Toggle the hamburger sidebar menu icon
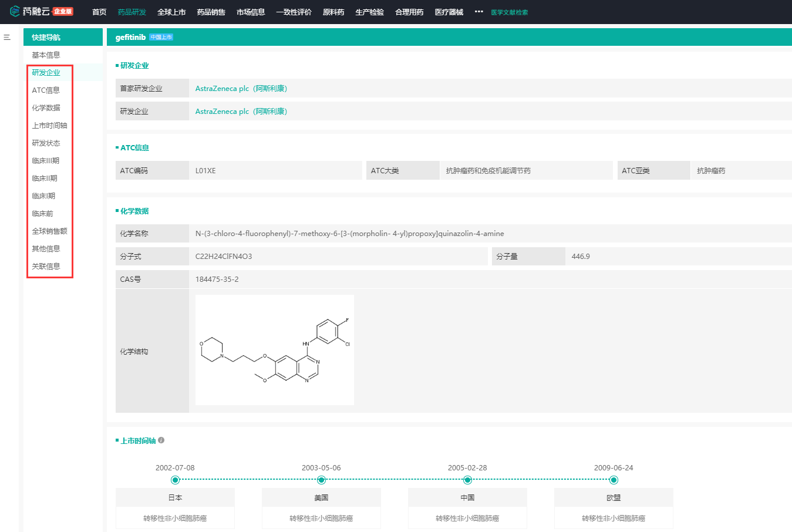This screenshot has width=792, height=532. tap(7, 38)
